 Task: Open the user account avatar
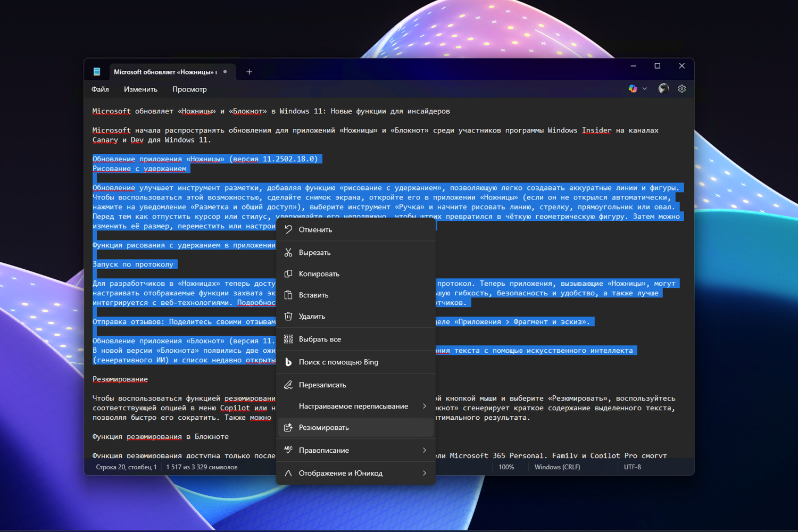[x=663, y=89]
